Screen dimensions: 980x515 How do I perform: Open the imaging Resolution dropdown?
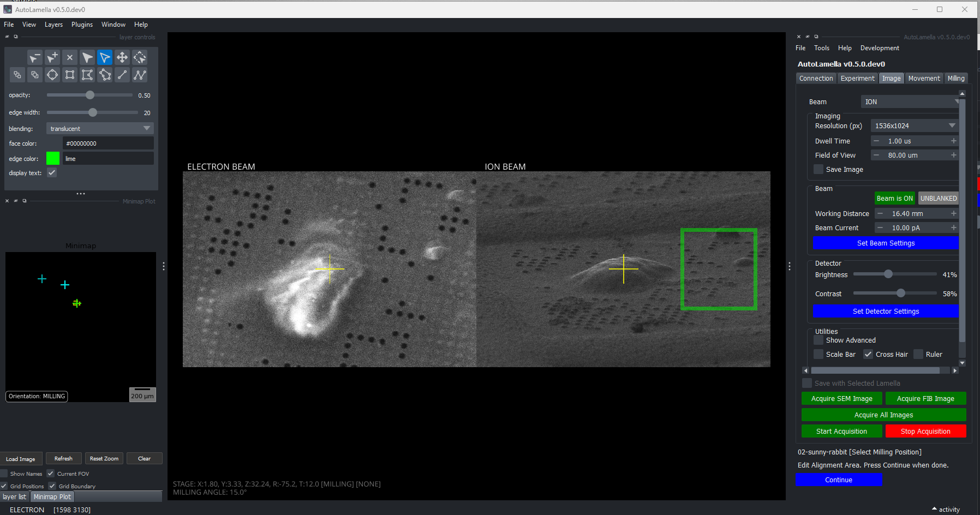coord(915,126)
